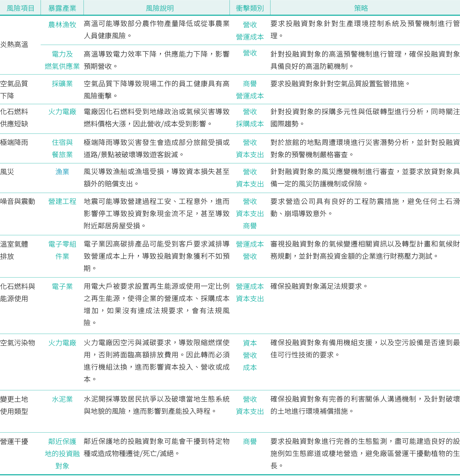Image resolution: width=460 pixels, height=476 pixels.
Task: Click the 噪音與震動 risk item
Action: point(17,201)
